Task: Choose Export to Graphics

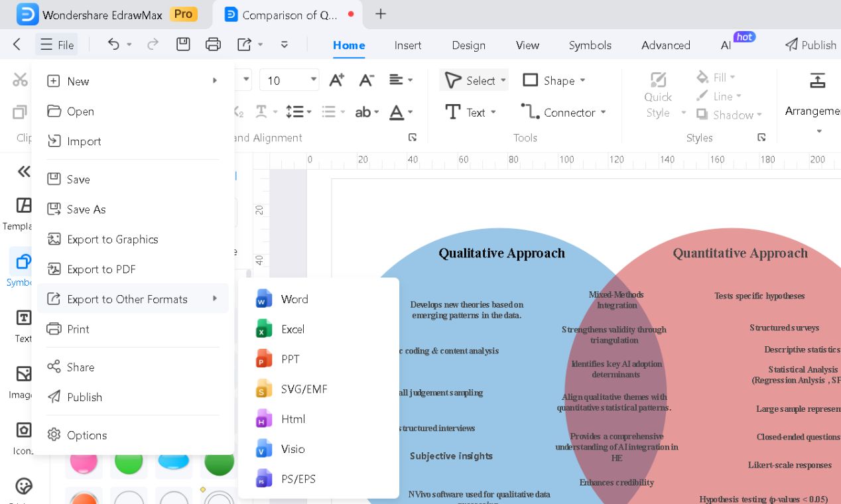Action: click(x=133, y=239)
